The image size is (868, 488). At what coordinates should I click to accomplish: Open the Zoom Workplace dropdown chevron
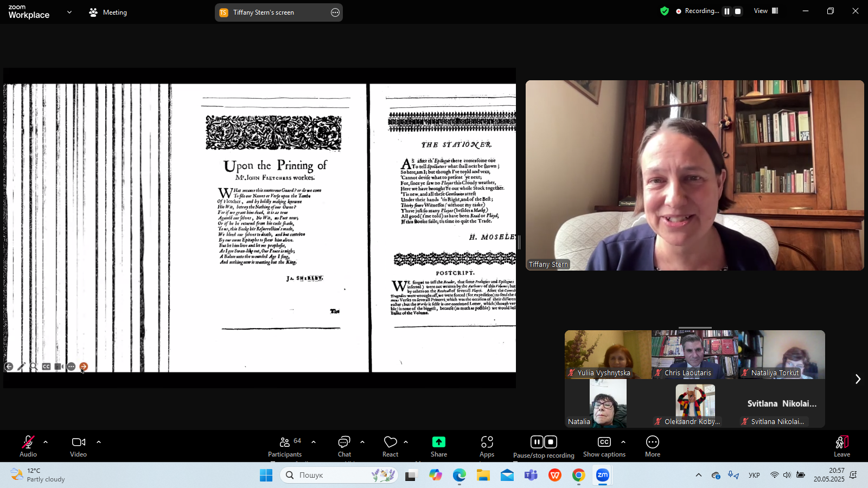pyautogui.click(x=69, y=12)
